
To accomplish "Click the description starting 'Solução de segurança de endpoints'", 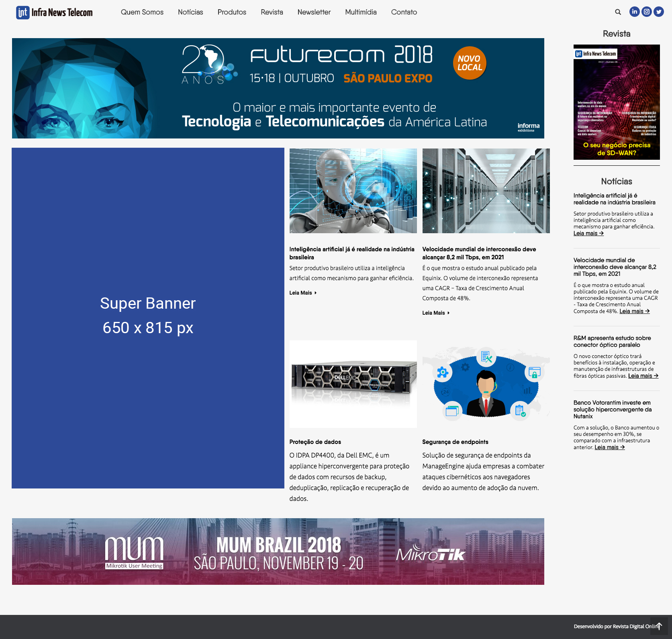I will click(483, 472).
